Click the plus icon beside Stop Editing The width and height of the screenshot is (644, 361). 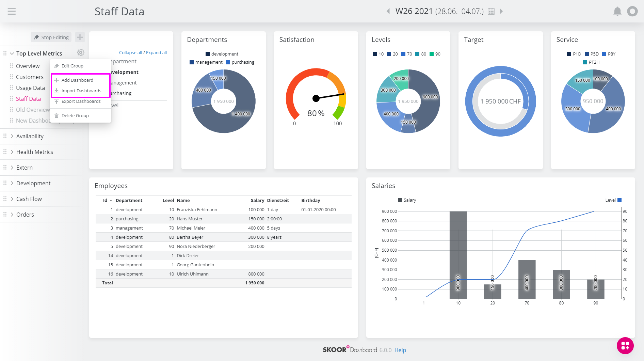point(80,37)
